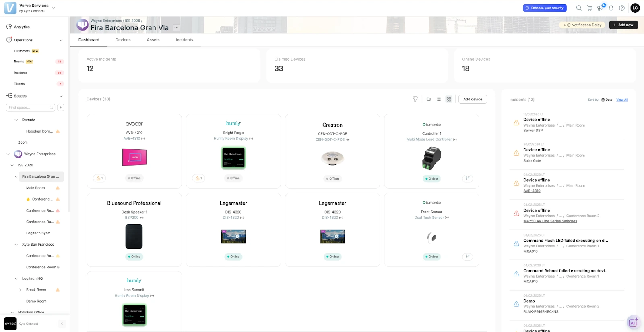Viewport: 644px width, 332px height.
Task: Open the View All incidents link
Action: pos(622,100)
